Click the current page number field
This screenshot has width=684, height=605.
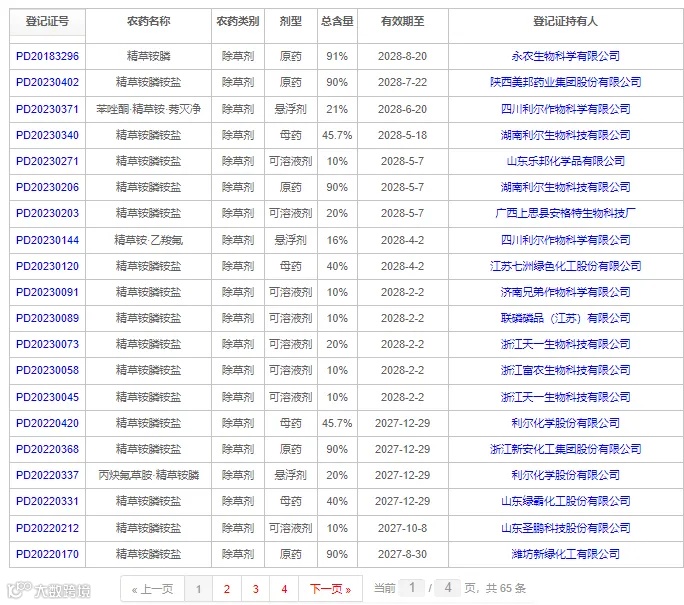(412, 588)
